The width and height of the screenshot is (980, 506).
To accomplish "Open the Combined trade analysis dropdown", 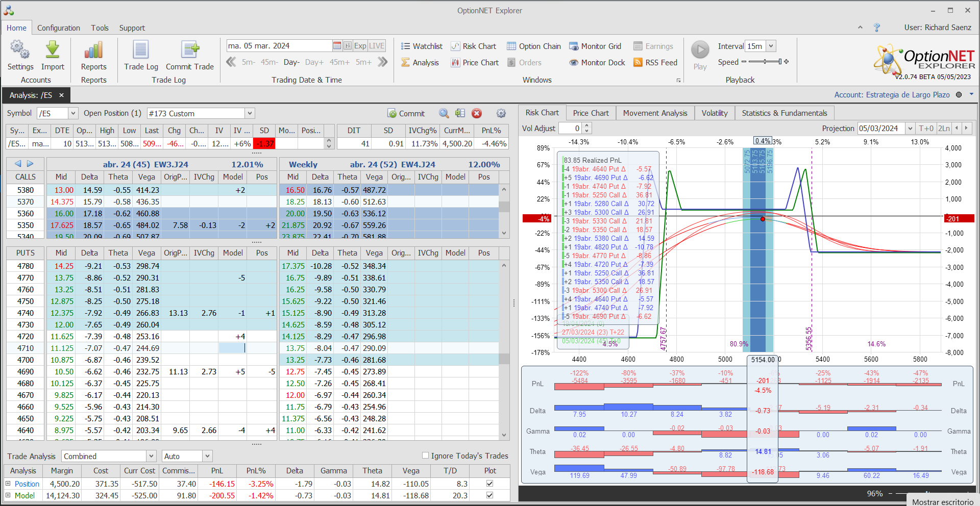I will tap(152, 456).
